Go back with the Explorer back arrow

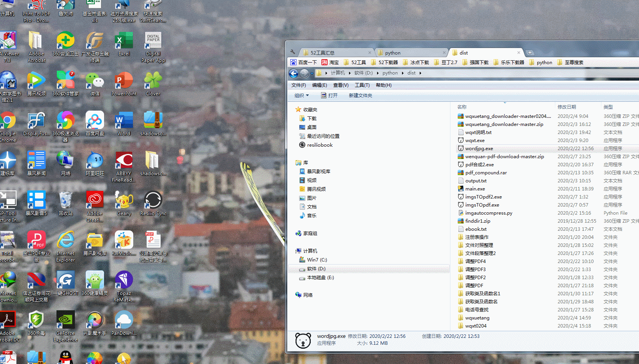click(x=294, y=73)
